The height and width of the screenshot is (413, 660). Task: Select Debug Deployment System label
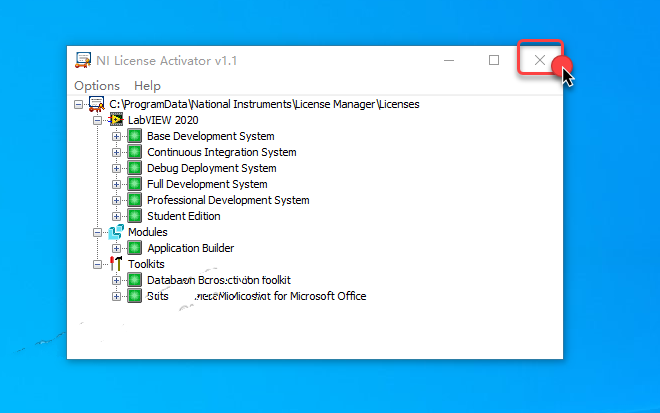(x=212, y=168)
